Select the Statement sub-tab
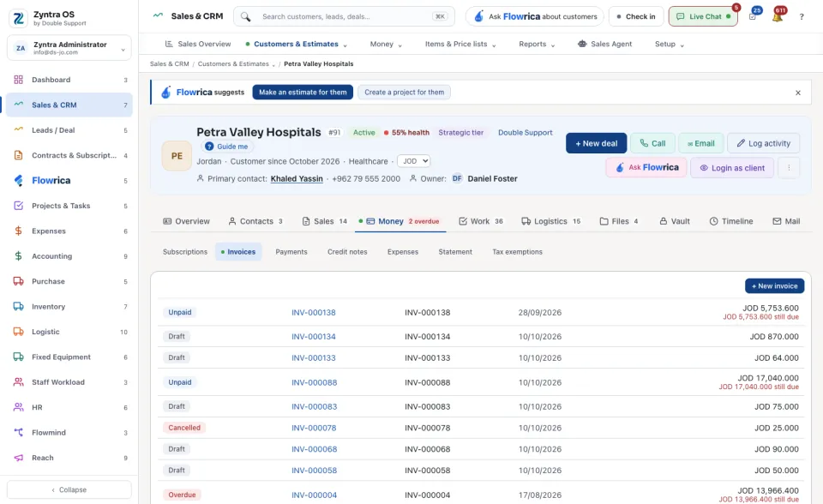 [x=455, y=252]
